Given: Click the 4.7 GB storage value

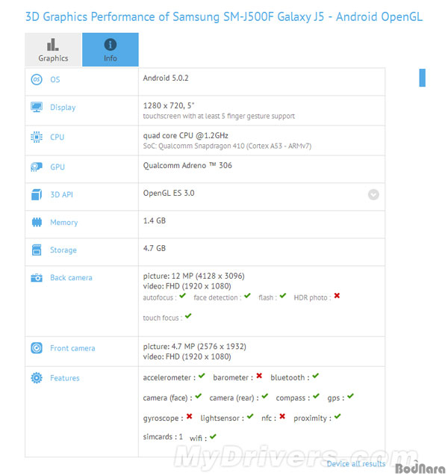Looking at the screenshot, I should 155,248.
